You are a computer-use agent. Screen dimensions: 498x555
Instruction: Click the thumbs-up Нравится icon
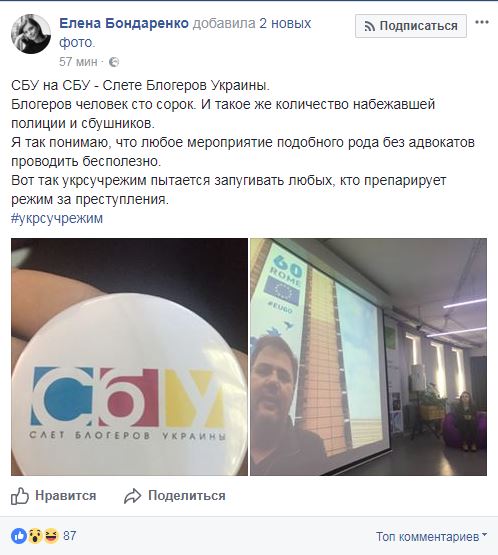19,496
